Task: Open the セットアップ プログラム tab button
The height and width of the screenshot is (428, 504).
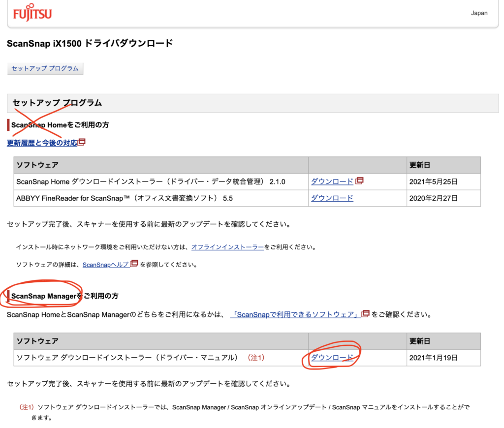Action: click(x=45, y=68)
